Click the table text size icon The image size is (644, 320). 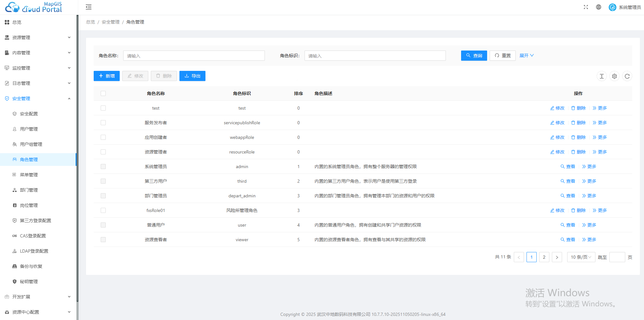(602, 76)
